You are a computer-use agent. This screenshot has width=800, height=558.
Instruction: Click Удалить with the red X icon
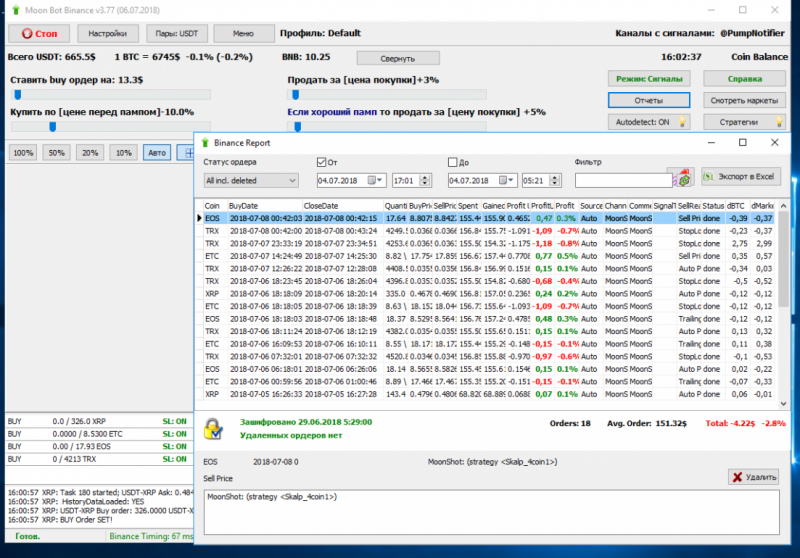(753, 477)
